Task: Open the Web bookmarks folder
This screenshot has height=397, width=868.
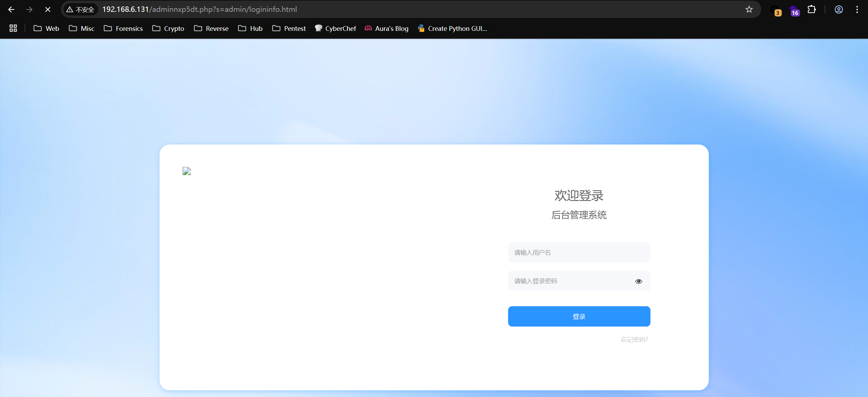Action: coord(46,28)
